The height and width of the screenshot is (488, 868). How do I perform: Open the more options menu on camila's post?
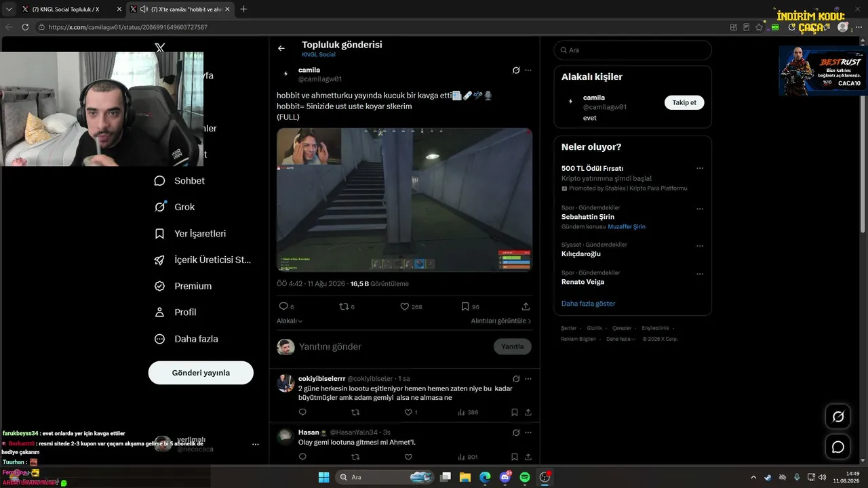pos(528,70)
